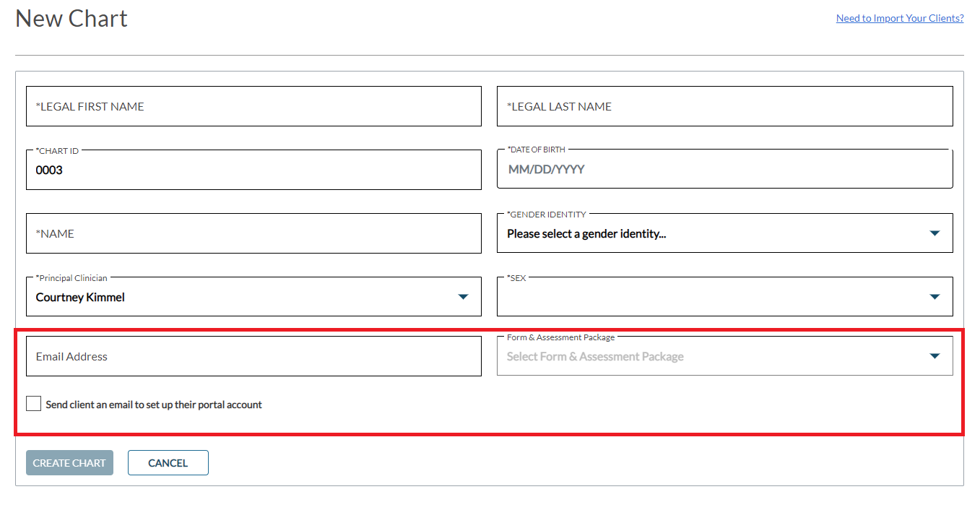Select the *NAME input field
Image resolution: width=980 pixels, height=510 pixels.
click(x=253, y=233)
